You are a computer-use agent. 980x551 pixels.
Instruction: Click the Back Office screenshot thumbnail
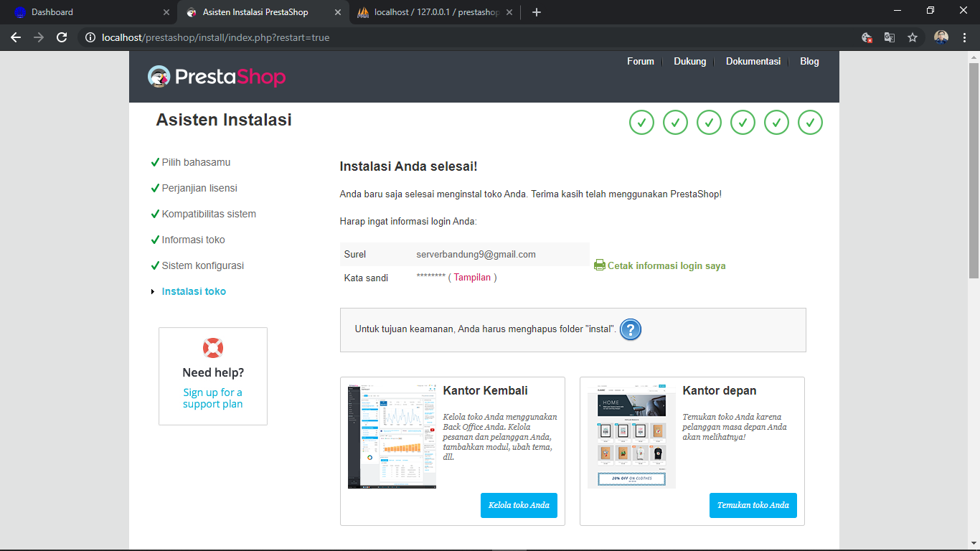tap(392, 436)
